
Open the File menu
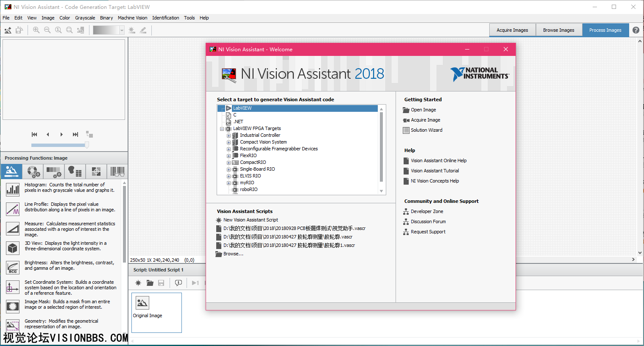(6, 18)
